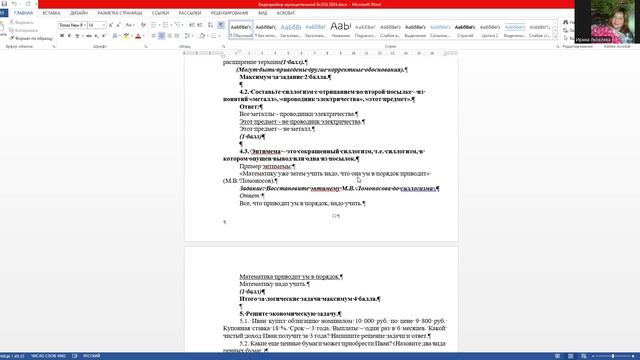
Task: Cut selection using Вырезать
Action: pos(22,22)
